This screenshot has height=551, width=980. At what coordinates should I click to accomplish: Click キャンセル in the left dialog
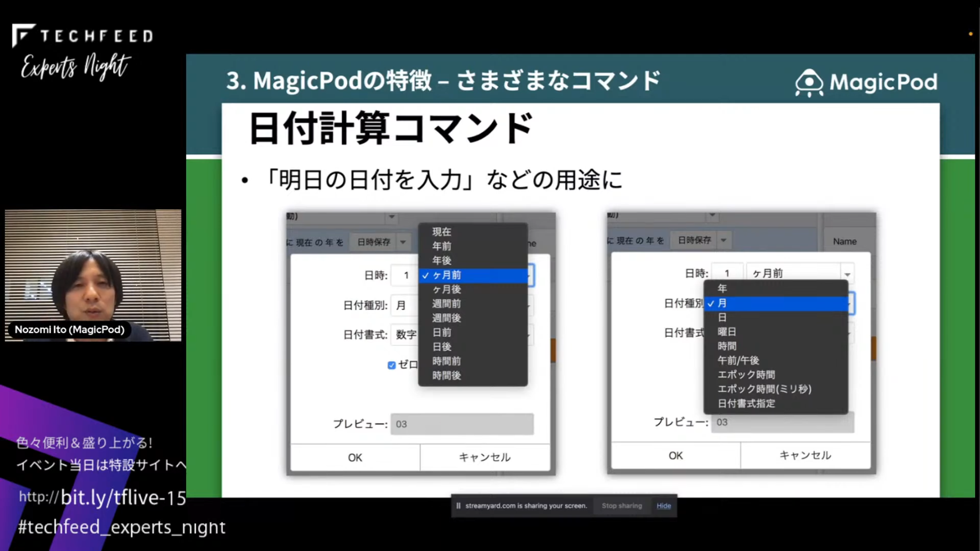point(485,457)
